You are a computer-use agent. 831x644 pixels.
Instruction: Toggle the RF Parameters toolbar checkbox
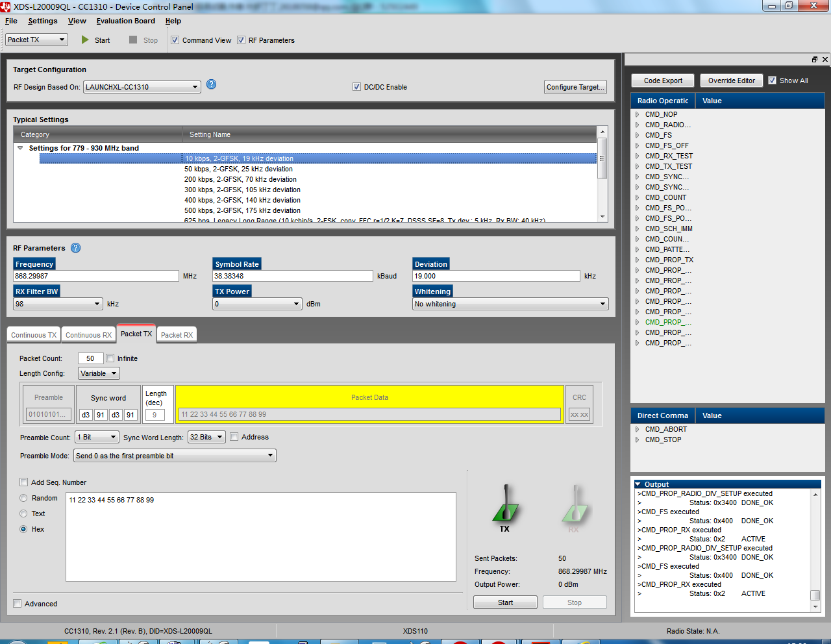[241, 40]
